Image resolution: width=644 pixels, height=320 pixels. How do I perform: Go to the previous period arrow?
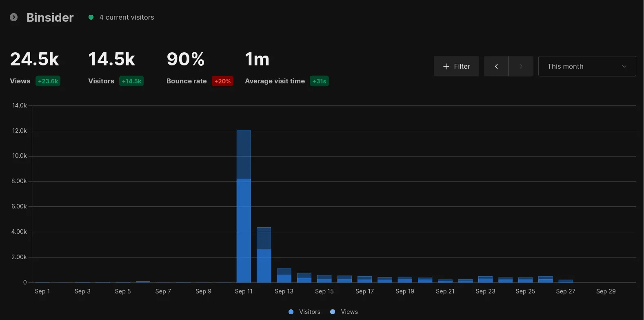tap(496, 66)
